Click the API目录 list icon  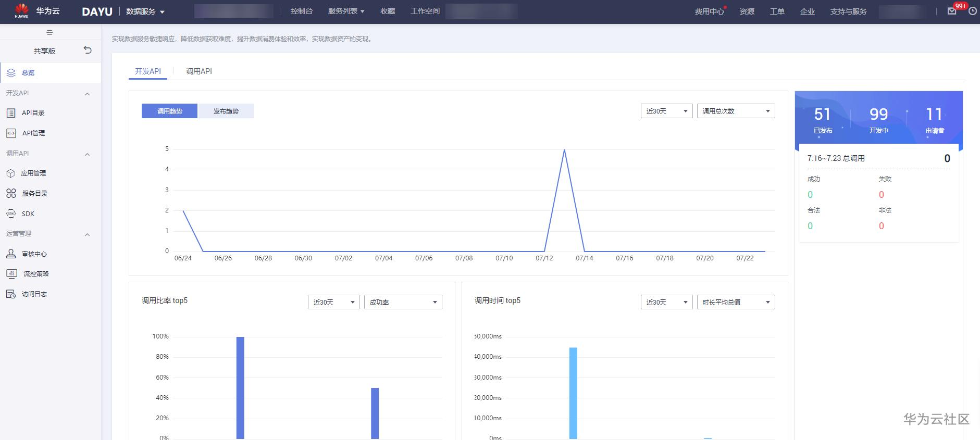click(11, 112)
